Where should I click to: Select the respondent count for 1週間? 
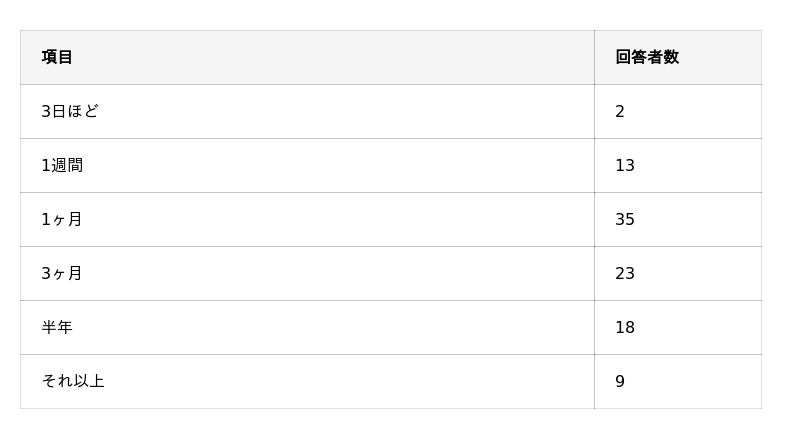click(625, 165)
